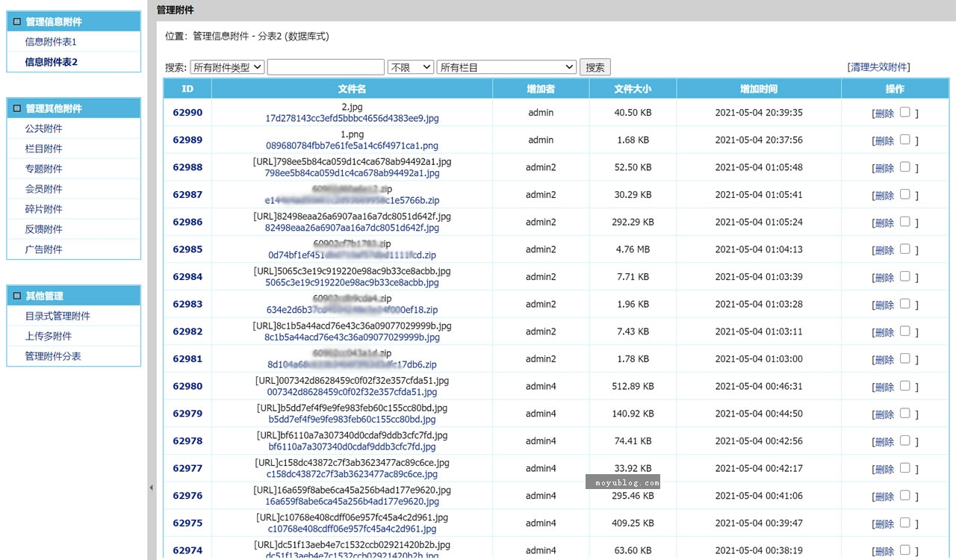Select 公共附件 from the sidebar menu
This screenshot has width=956, height=560.
(43, 128)
